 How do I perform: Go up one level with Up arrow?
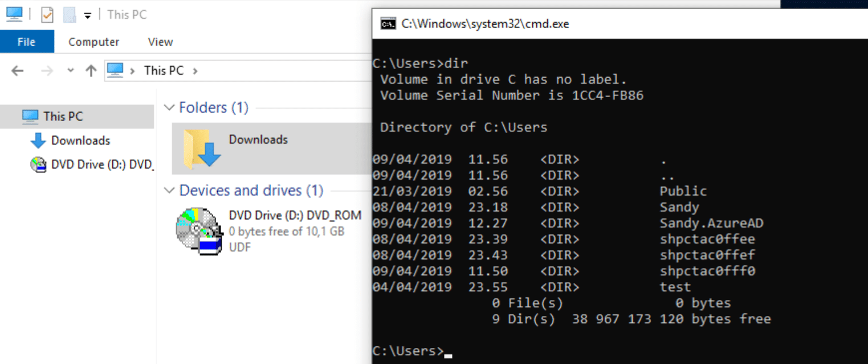[x=91, y=71]
